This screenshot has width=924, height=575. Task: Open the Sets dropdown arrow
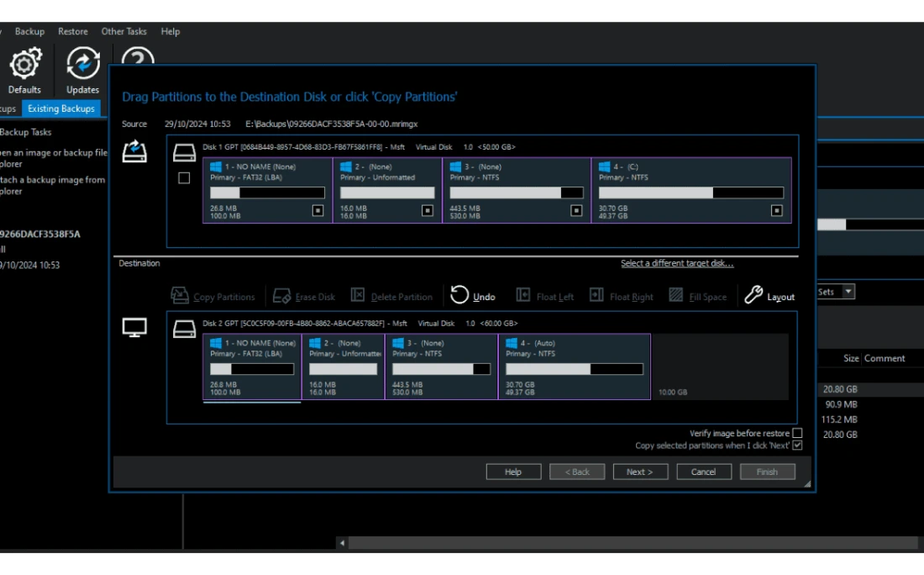[848, 292]
